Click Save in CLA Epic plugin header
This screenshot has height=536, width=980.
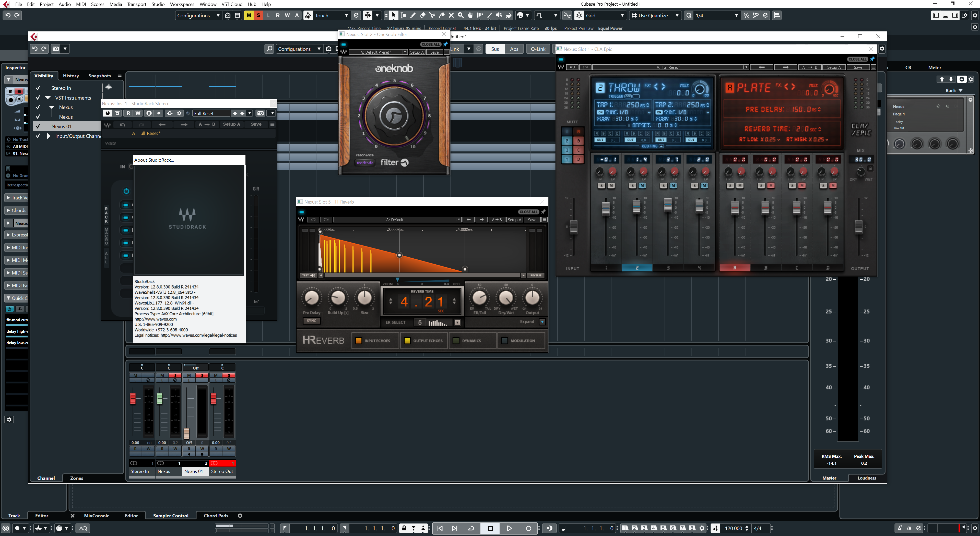pos(857,67)
